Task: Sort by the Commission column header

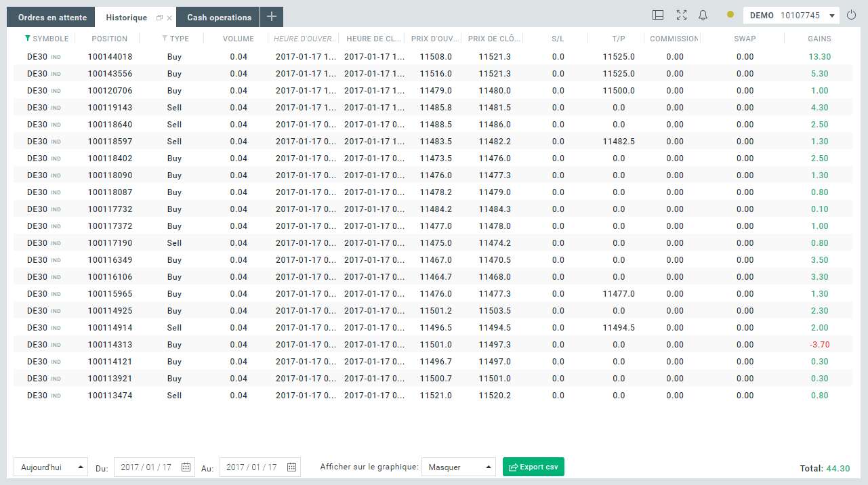Action: point(674,39)
